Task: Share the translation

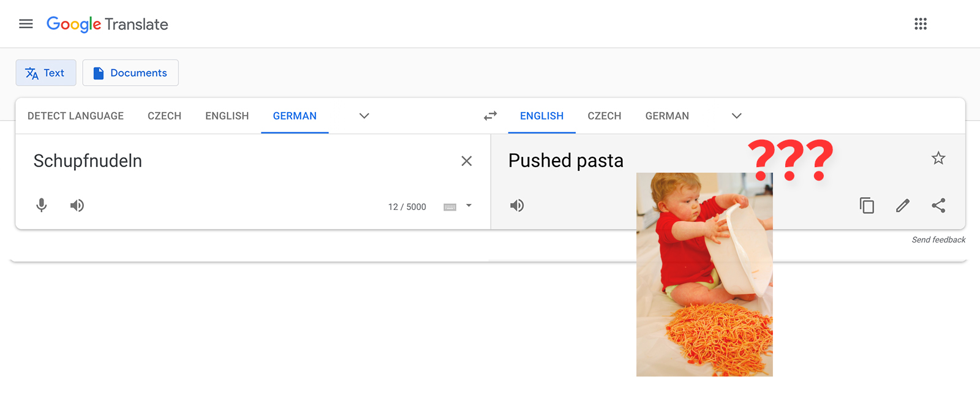Action: pos(938,205)
